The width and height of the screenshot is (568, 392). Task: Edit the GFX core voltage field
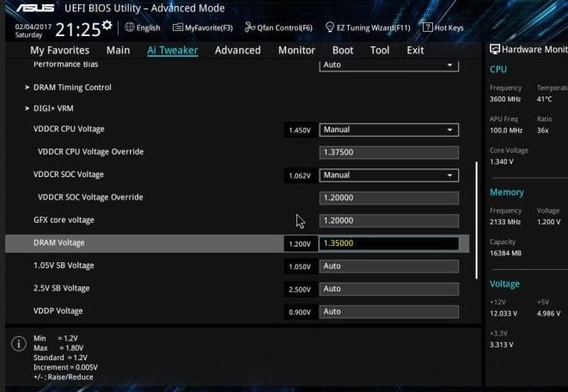tap(388, 221)
